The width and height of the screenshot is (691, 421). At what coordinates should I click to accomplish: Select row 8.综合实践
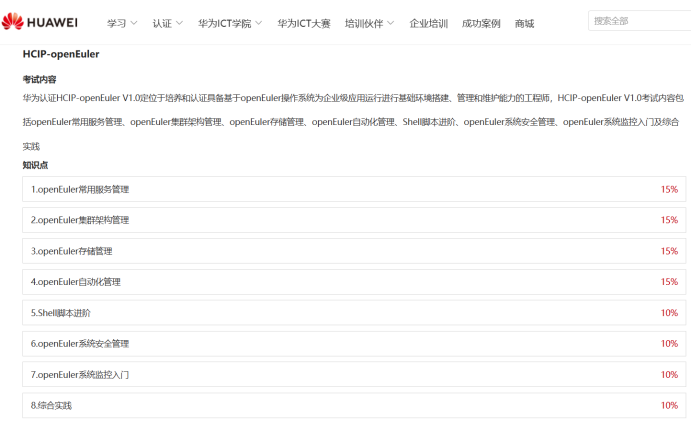click(354, 405)
